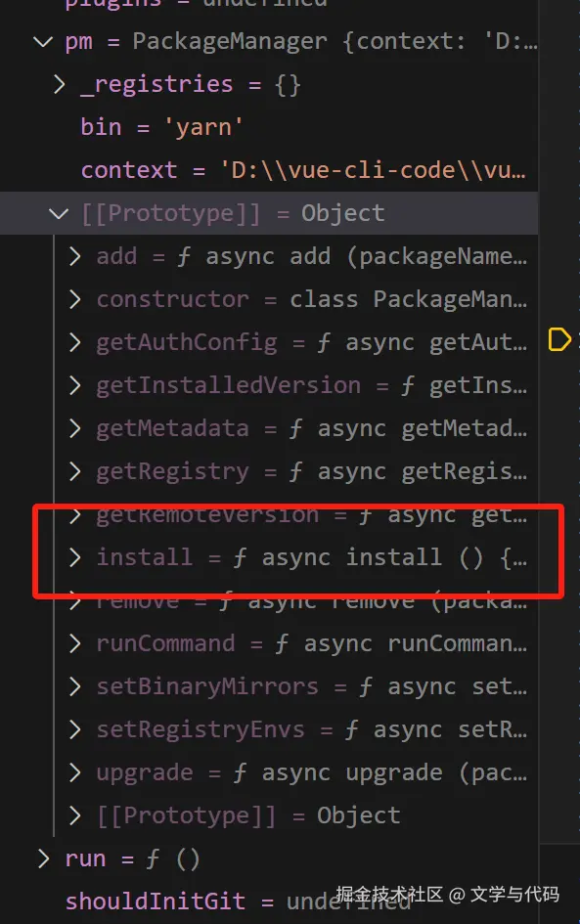
Task: Click the yellow breakpoint marker icon
Action: 559,340
